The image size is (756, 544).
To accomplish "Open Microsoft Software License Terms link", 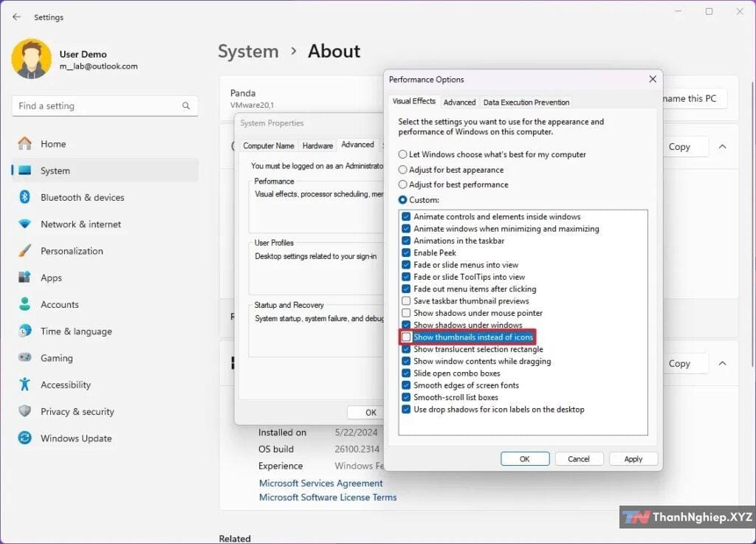I will [328, 497].
